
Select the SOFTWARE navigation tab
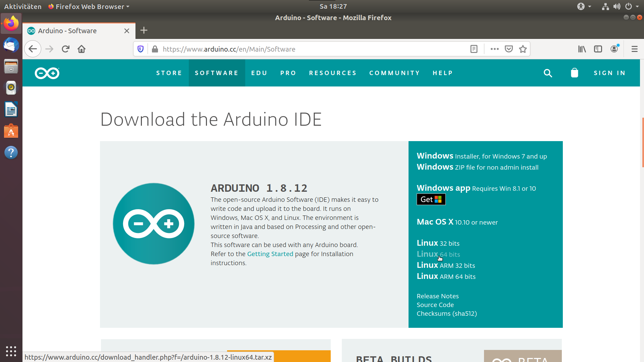(x=217, y=73)
